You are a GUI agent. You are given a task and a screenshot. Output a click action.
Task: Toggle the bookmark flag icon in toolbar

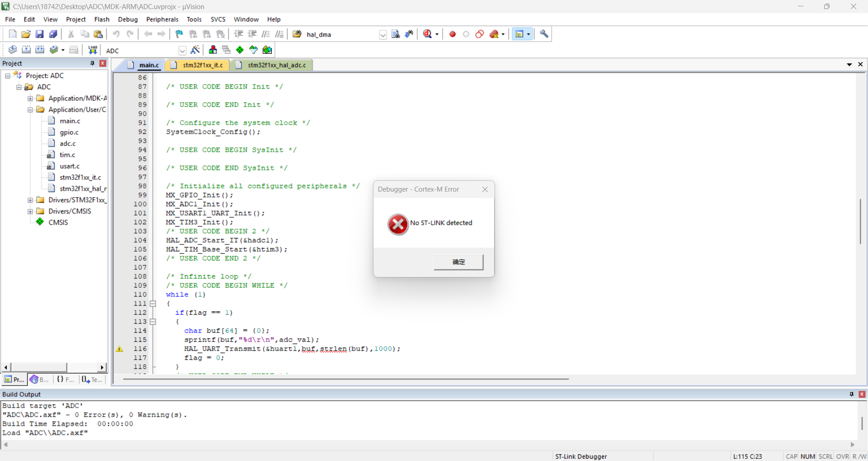pyautogui.click(x=179, y=34)
